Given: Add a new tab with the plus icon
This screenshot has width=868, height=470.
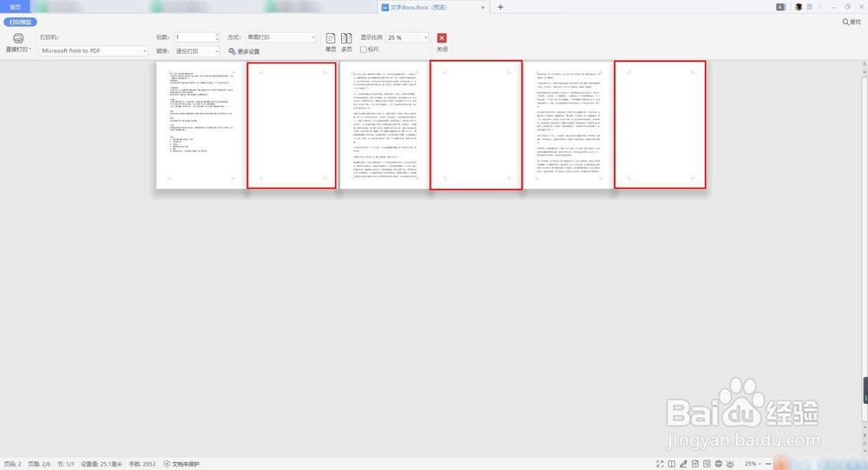Looking at the screenshot, I should pyautogui.click(x=501, y=7).
